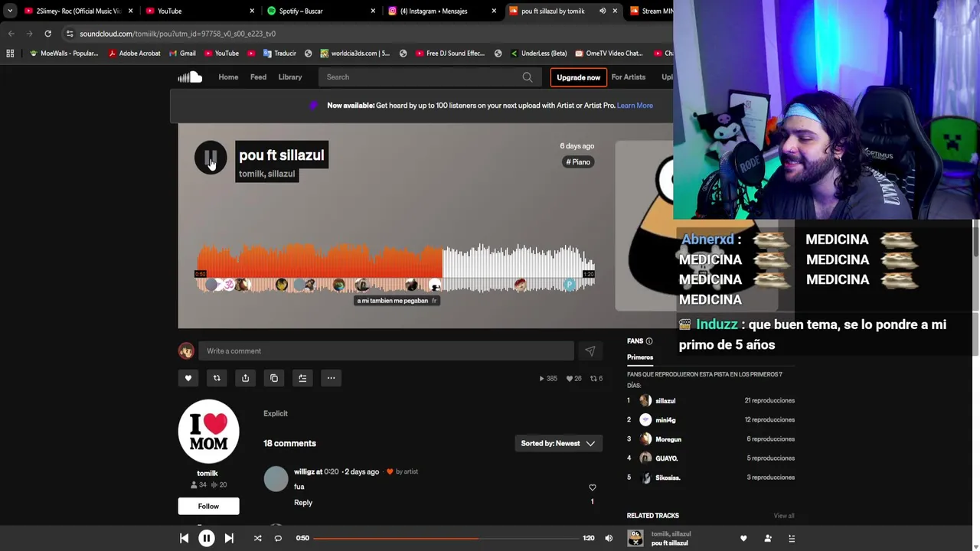Copy link using the copy icon
980x551 pixels.
point(274,378)
